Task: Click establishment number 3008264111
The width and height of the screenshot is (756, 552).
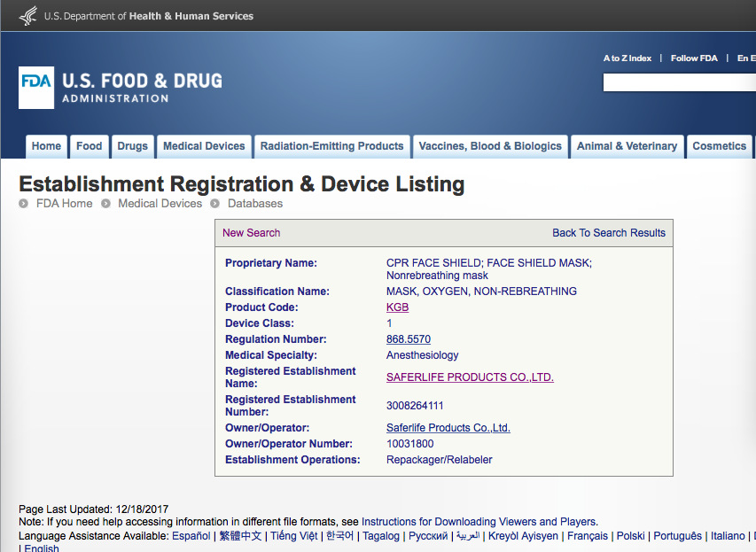Action: (415, 406)
